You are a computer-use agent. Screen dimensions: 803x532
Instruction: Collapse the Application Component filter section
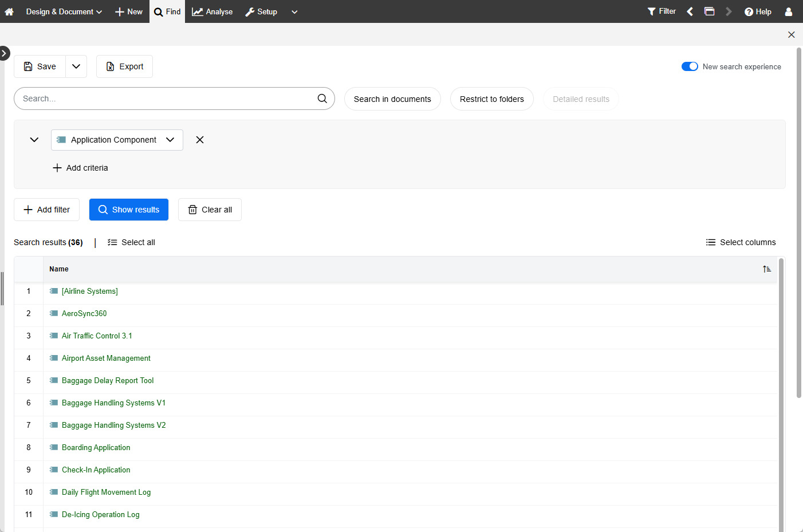34,139
